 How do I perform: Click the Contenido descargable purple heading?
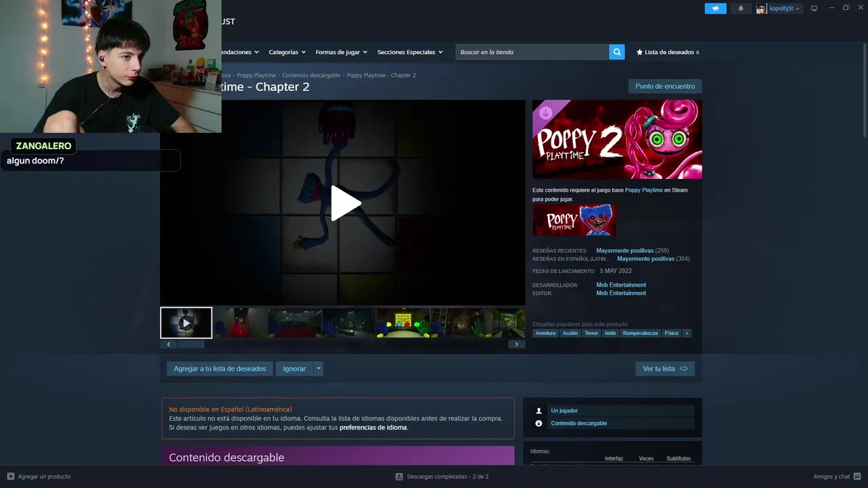tap(226, 457)
